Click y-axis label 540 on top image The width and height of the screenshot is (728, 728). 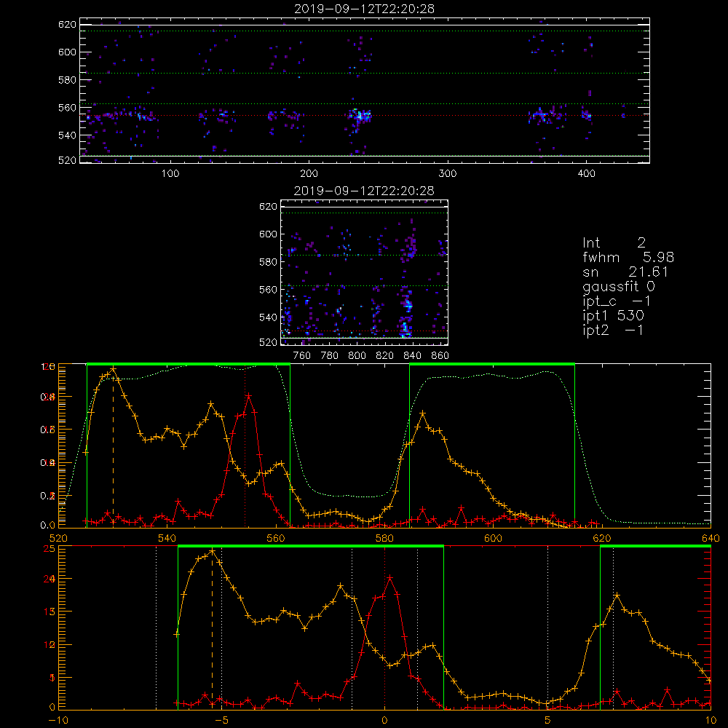(x=67, y=135)
